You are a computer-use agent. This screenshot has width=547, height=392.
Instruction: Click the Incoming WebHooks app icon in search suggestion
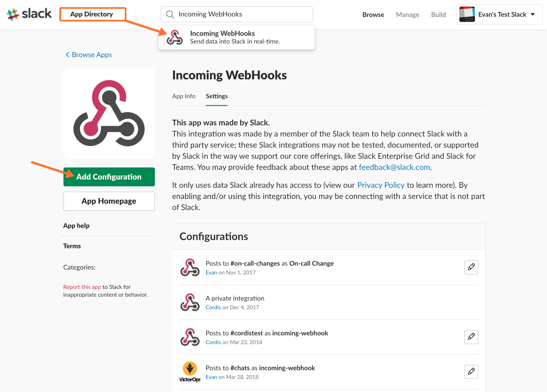pyautogui.click(x=175, y=37)
